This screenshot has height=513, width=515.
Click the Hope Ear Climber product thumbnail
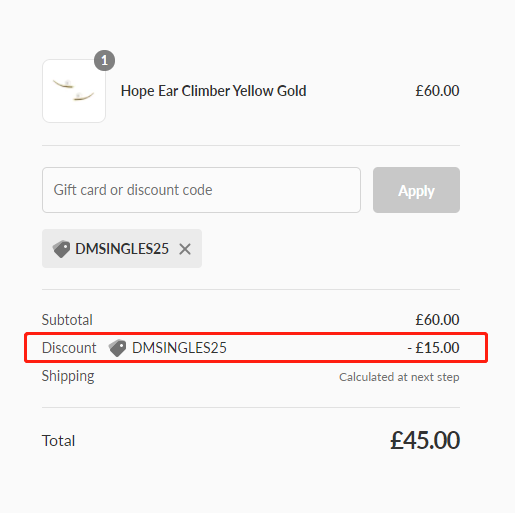click(74, 91)
